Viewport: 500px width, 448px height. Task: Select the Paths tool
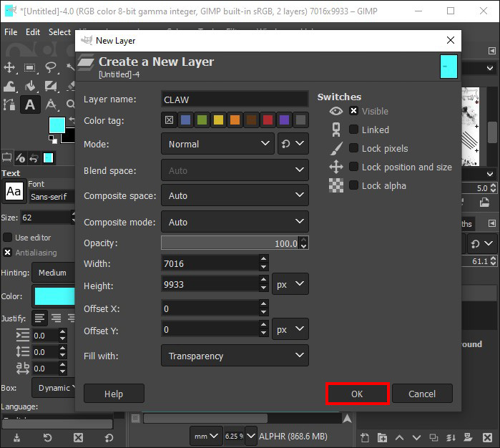[9, 104]
